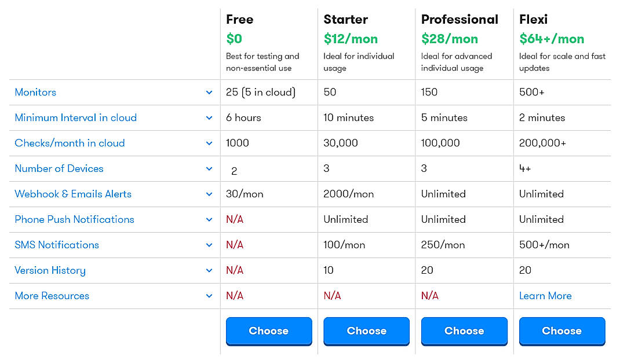620x364 pixels.
Task: Expand the Webhook & Emails Alerts row
Action: 209,194
